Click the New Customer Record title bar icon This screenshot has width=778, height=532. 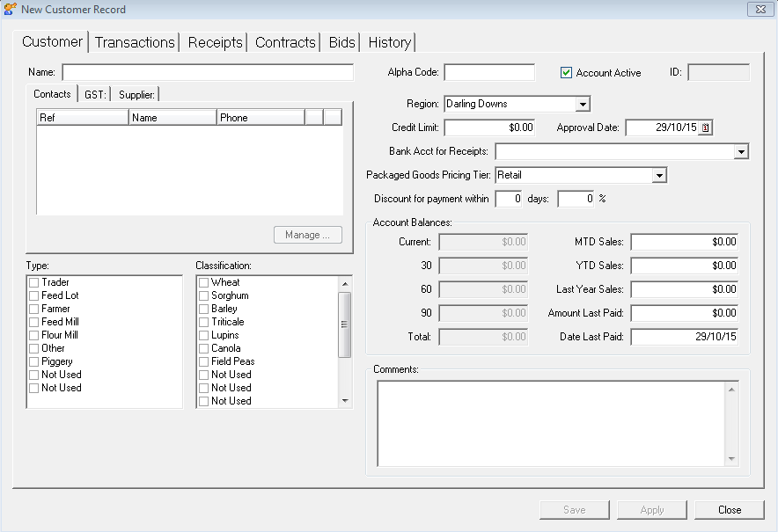coord(10,10)
